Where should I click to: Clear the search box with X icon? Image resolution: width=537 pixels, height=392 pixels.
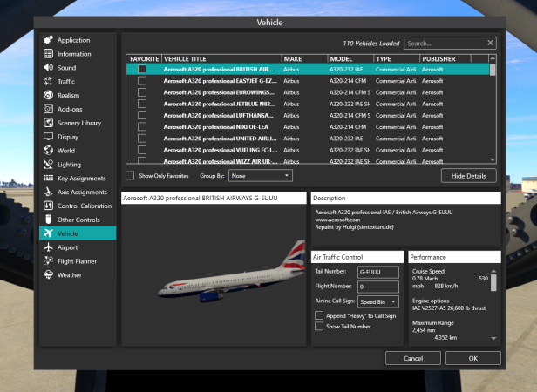490,43
